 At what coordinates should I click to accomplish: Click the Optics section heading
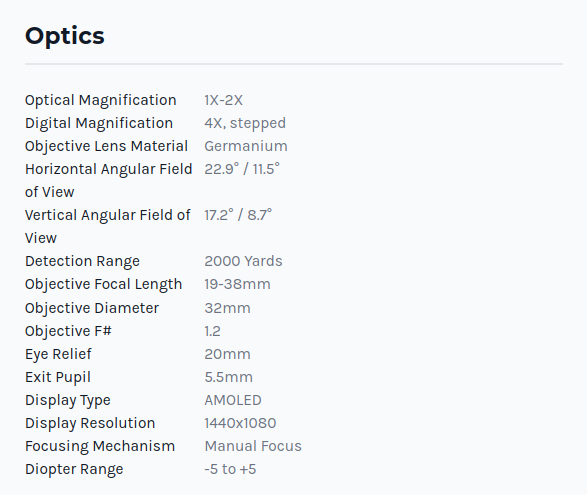point(65,36)
